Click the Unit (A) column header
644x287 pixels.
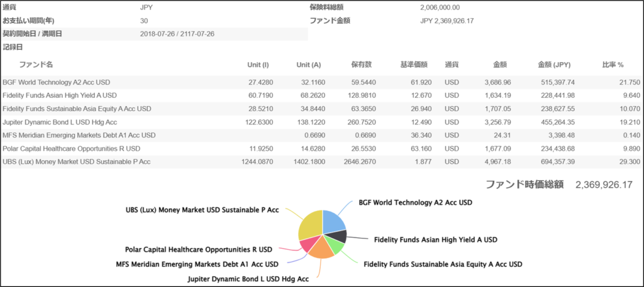pyautogui.click(x=308, y=65)
